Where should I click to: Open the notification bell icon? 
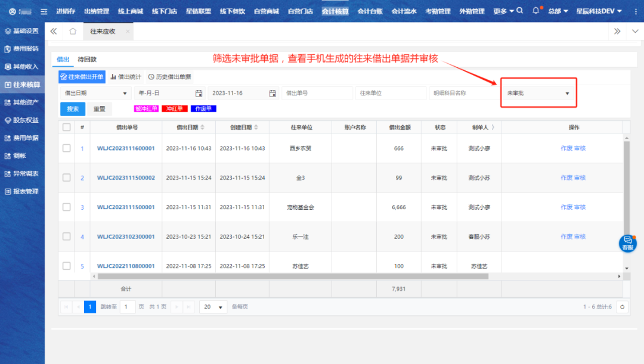[535, 11]
